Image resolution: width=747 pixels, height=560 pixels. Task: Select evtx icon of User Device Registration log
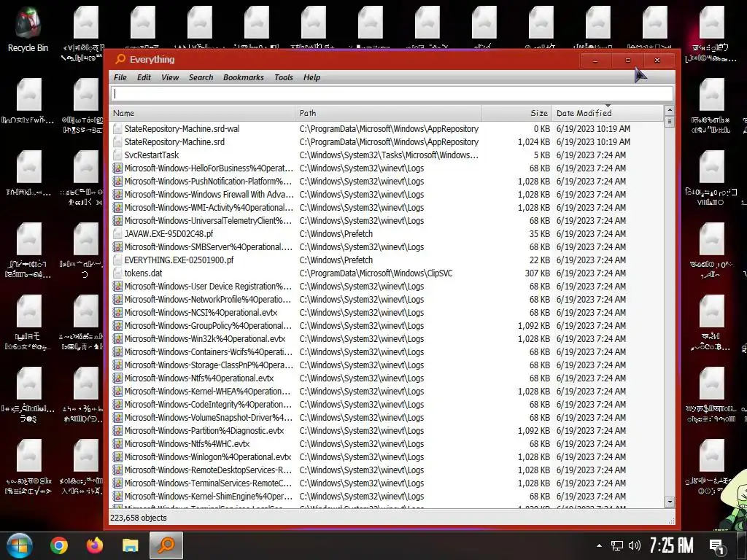point(117,286)
